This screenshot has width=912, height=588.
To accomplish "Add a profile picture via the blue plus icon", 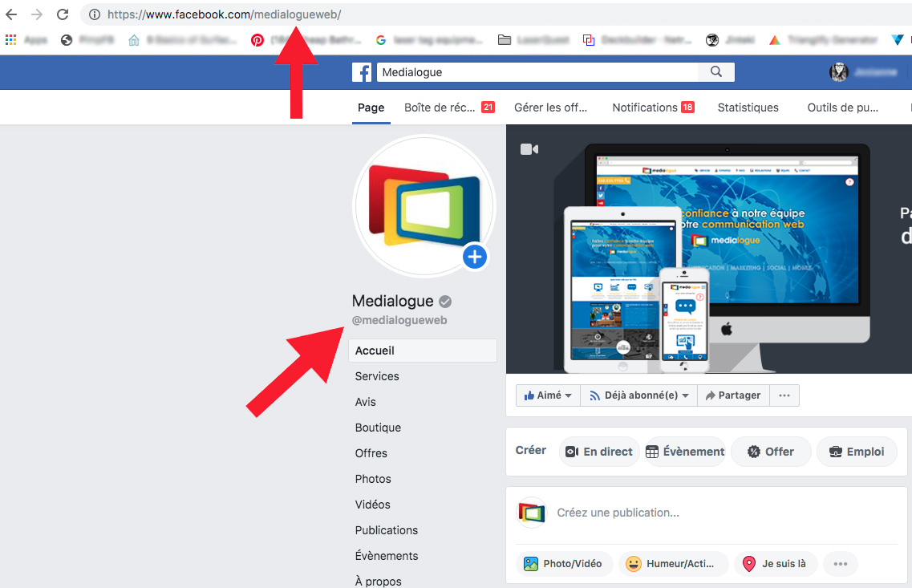I will (x=474, y=257).
